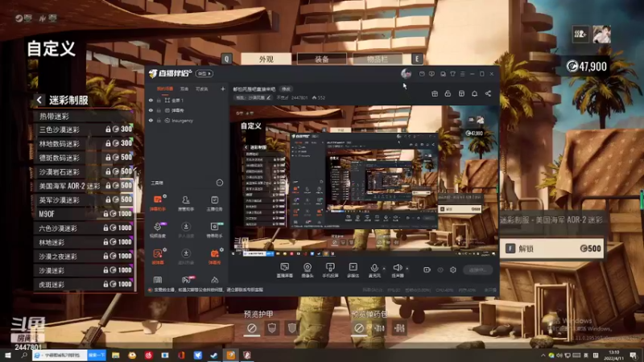644x362 pixels.
Task: Click the E next tab key button
Action: pos(417,59)
